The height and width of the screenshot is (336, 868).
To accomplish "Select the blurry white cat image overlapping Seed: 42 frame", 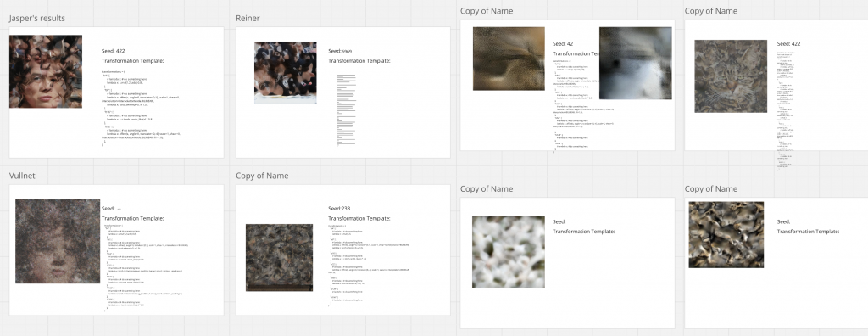I will pyautogui.click(x=636, y=63).
